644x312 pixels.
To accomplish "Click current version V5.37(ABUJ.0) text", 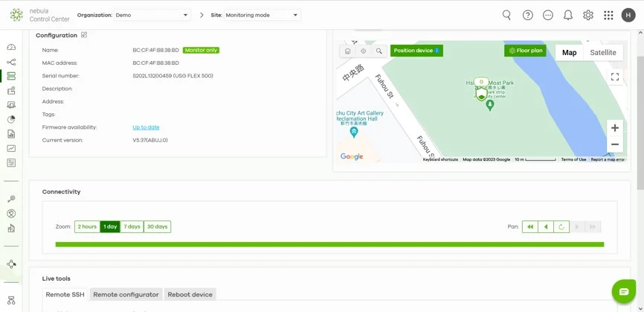I will coord(150,140).
